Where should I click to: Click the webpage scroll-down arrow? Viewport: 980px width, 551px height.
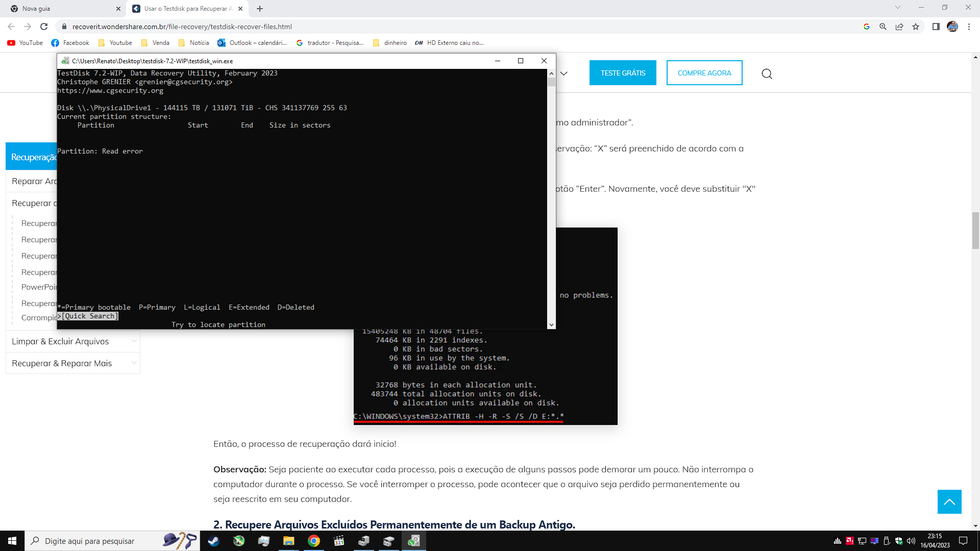tap(975, 526)
